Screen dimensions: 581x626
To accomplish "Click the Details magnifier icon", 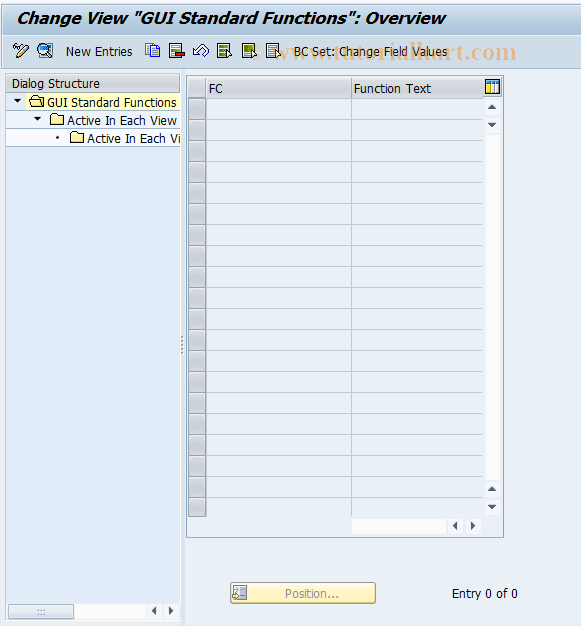I will [x=45, y=51].
